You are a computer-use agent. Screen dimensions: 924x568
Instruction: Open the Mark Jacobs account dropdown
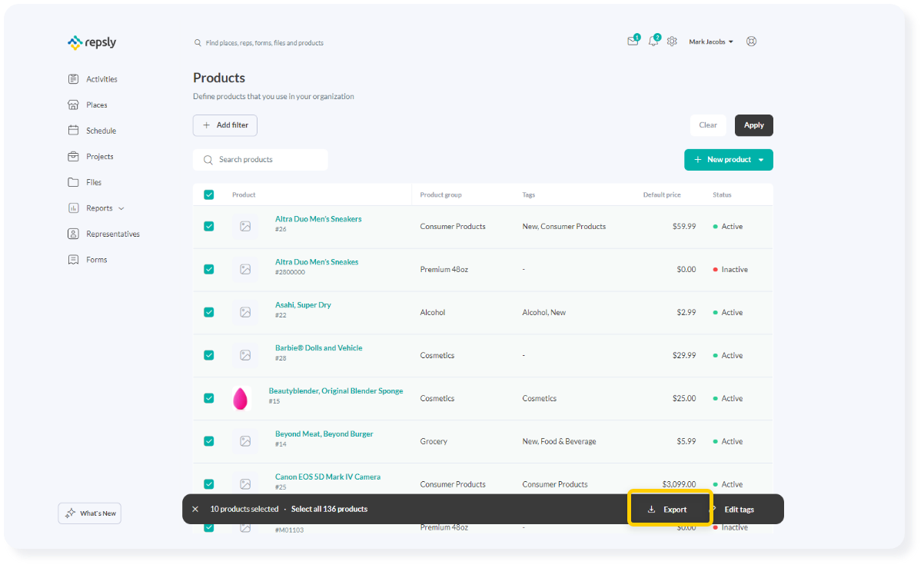pos(711,42)
